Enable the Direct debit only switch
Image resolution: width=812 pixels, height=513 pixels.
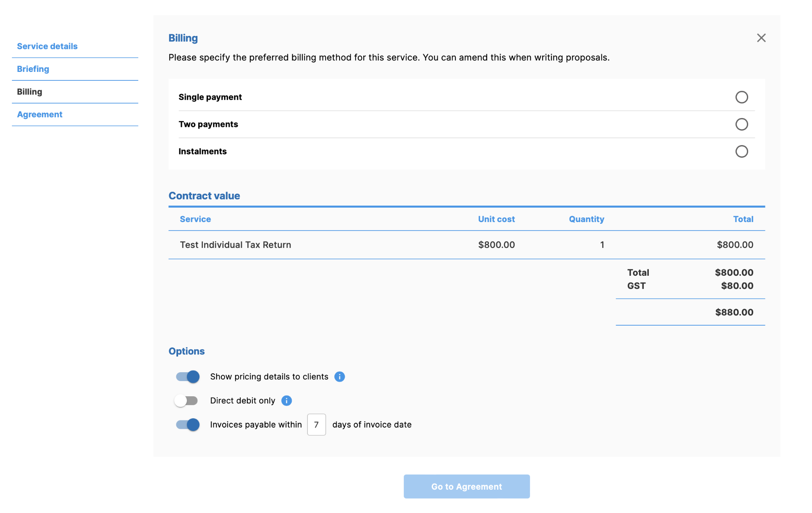tap(187, 401)
